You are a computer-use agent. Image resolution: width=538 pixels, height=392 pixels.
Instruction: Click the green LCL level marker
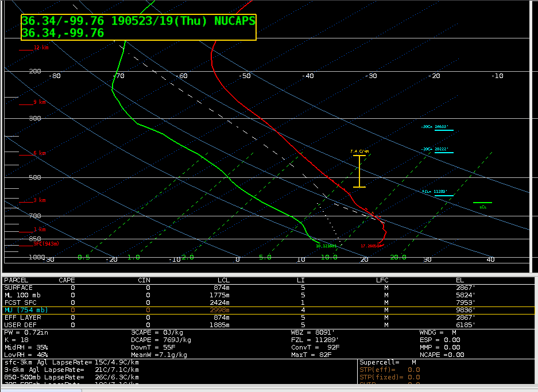482,204
